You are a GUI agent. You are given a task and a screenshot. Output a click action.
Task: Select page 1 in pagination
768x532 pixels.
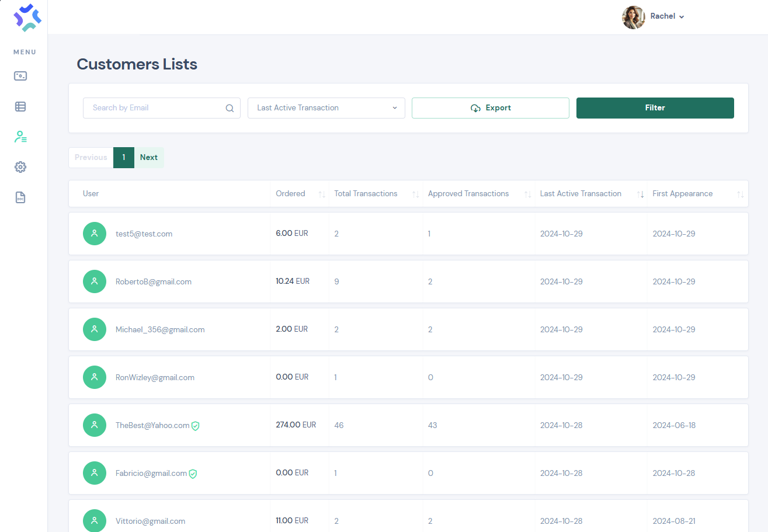point(124,158)
